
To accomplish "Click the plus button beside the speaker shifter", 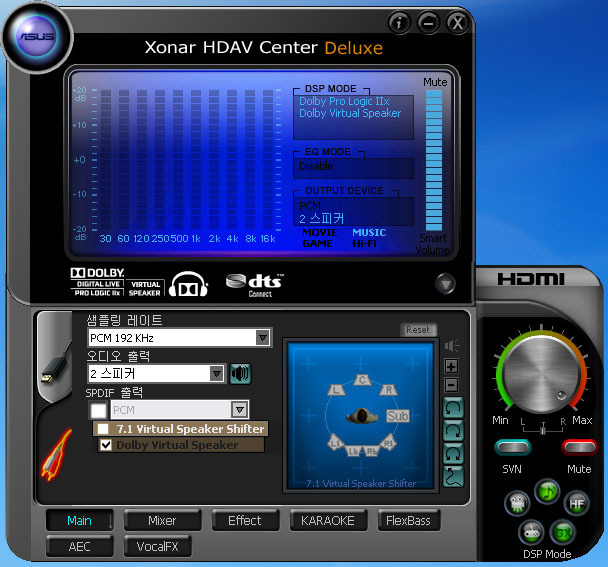I will pyautogui.click(x=451, y=366).
